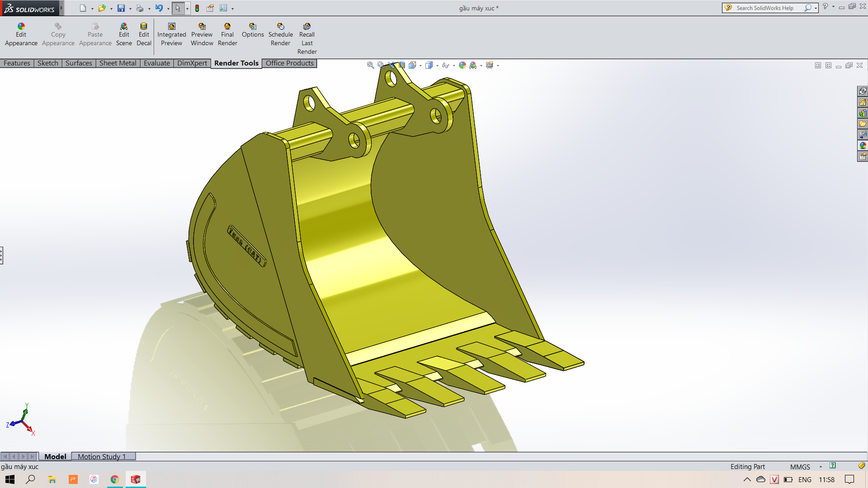This screenshot has width=868, height=488.
Task: Open Schedule Render dialog
Action: [281, 35]
